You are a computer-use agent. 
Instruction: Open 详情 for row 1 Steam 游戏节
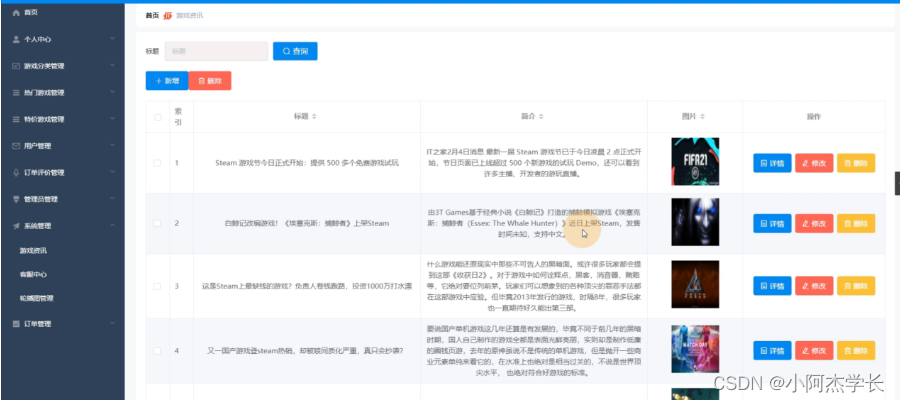(x=772, y=163)
